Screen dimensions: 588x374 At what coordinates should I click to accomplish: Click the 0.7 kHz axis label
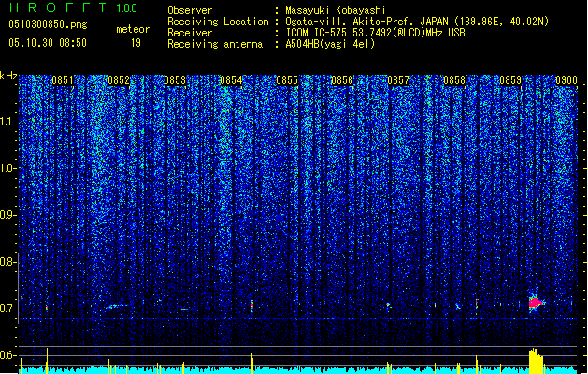point(8,309)
